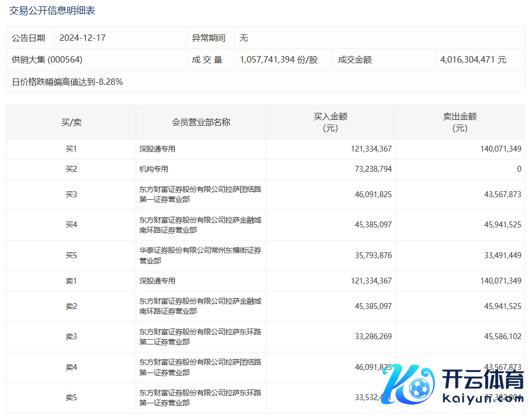
Task: Click the announcement date 2024-12-17
Action: tap(83, 38)
